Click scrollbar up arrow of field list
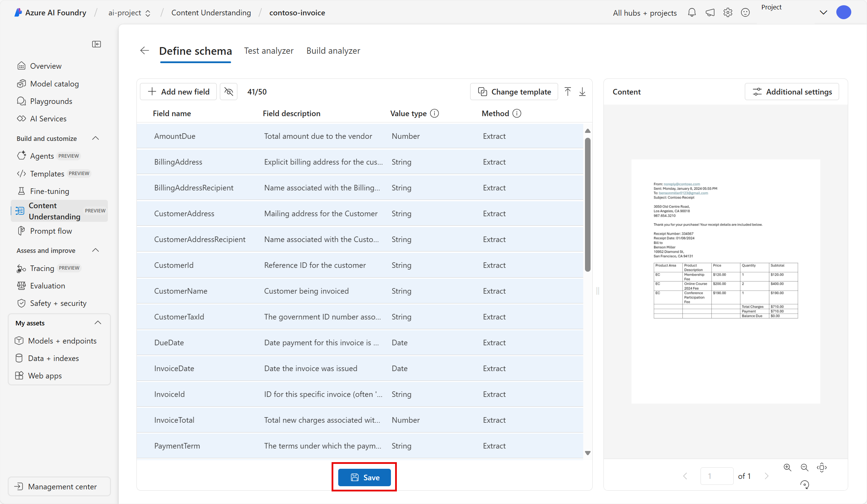The image size is (867, 504). [x=588, y=131]
